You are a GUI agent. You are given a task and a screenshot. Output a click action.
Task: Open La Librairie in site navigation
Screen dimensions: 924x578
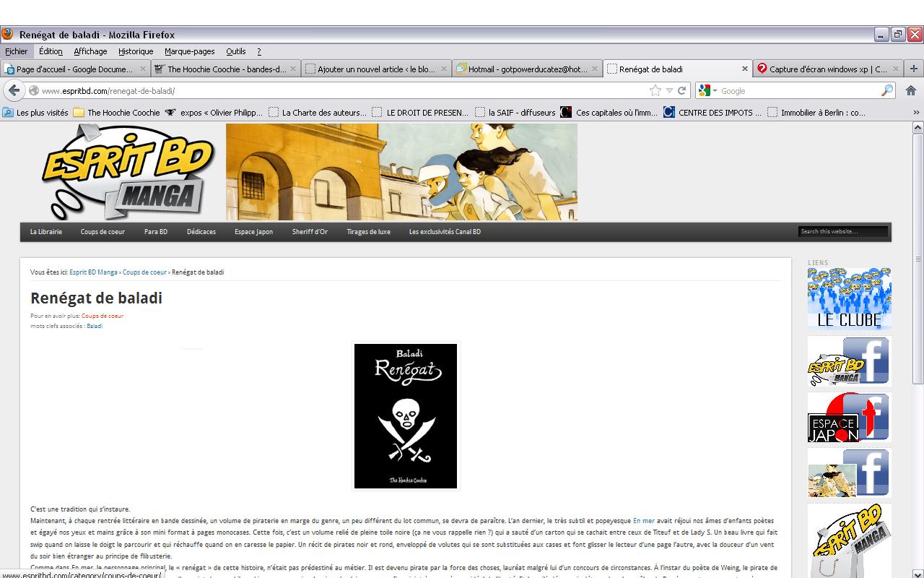pos(46,232)
